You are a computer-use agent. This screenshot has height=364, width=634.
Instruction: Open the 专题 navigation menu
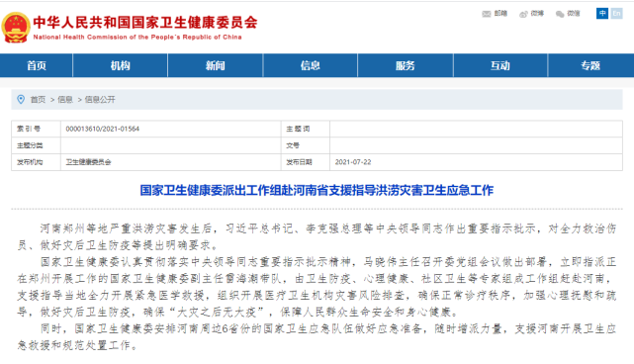(590, 65)
